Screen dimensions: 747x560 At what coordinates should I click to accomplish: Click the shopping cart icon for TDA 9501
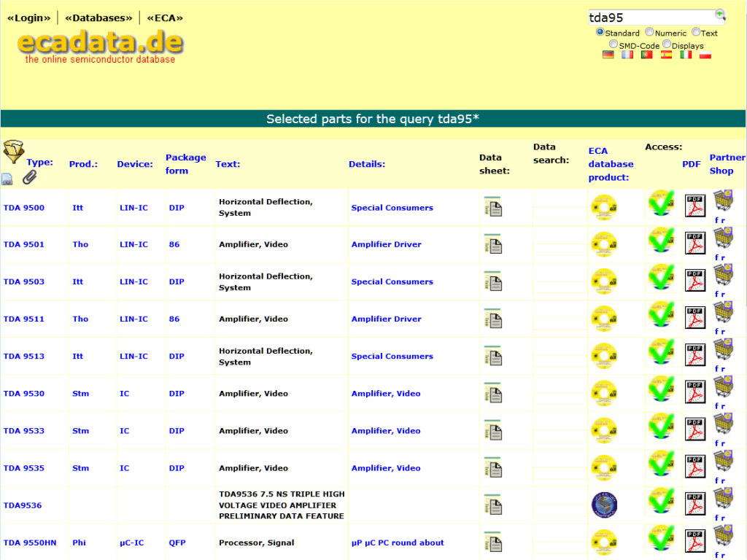723,238
